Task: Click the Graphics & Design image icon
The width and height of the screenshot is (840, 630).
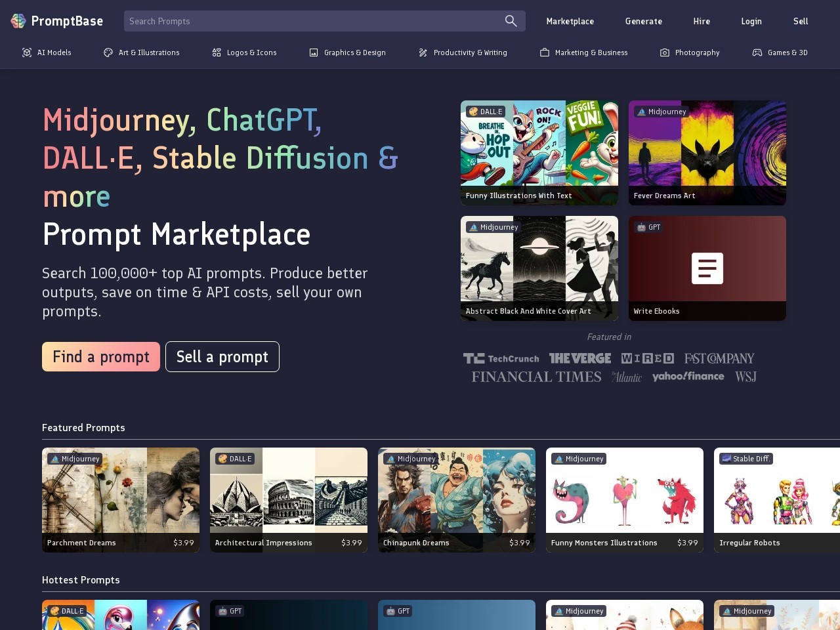Action: 314,52
